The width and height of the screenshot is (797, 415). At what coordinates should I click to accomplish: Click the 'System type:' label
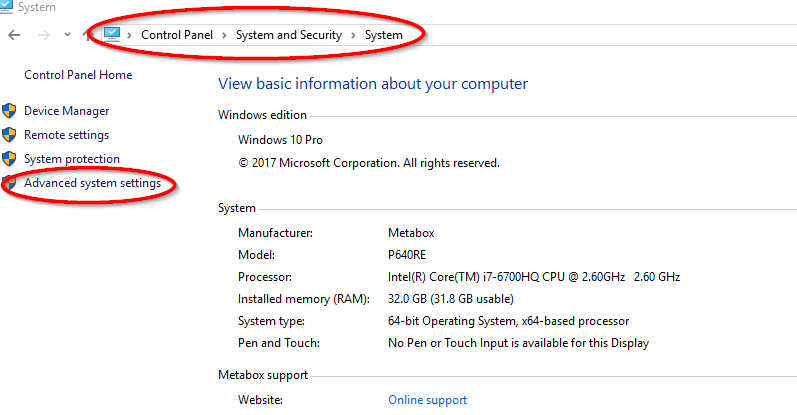tap(271, 321)
